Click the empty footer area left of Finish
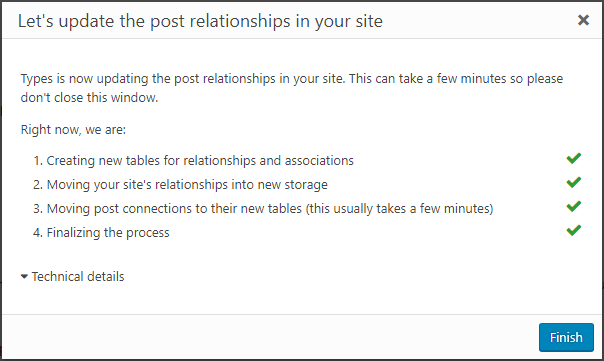This screenshot has height=361, width=604. coord(270,337)
